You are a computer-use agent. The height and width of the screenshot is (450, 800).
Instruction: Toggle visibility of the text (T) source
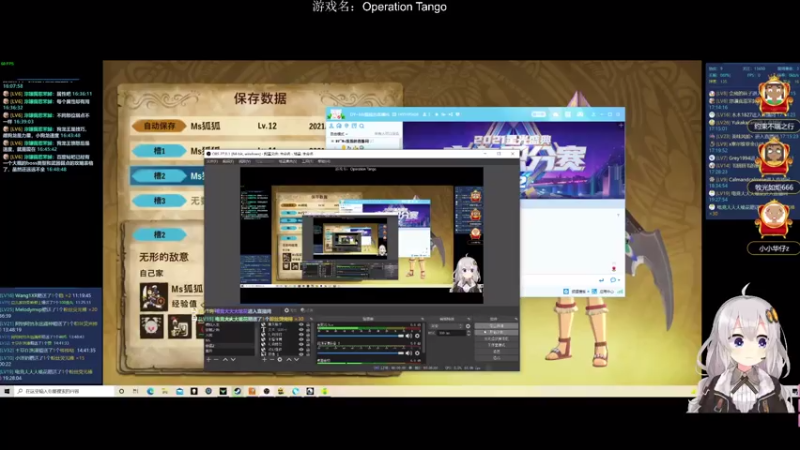click(301, 330)
